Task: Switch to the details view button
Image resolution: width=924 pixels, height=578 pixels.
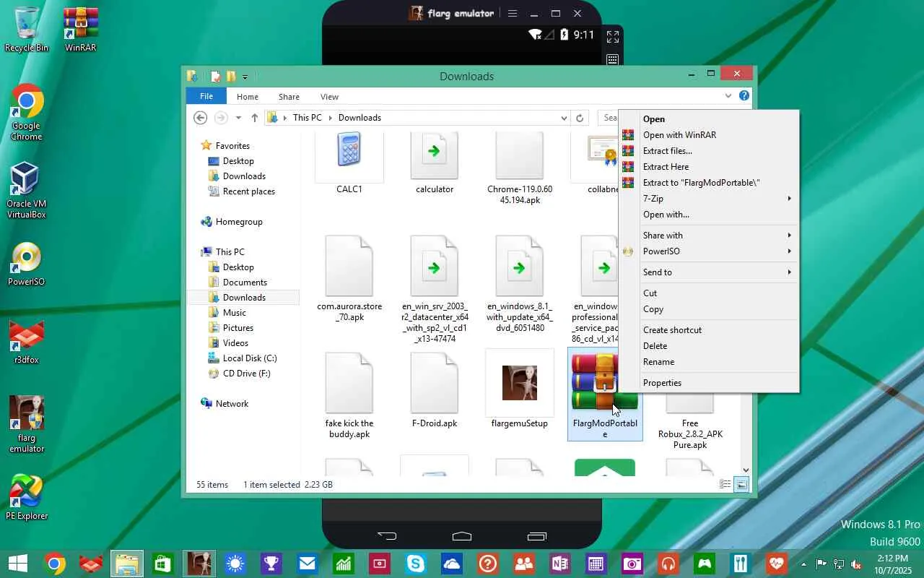Action: pos(725,485)
